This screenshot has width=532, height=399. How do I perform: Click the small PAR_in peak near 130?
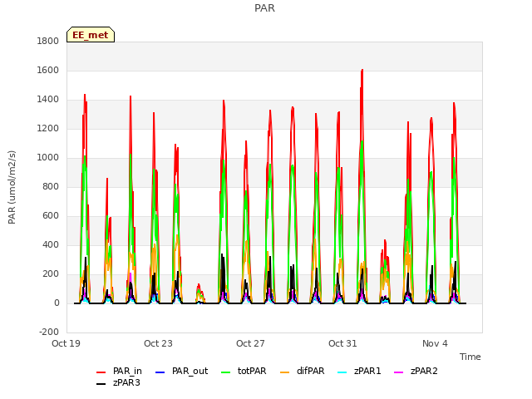[x=199, y=284]
